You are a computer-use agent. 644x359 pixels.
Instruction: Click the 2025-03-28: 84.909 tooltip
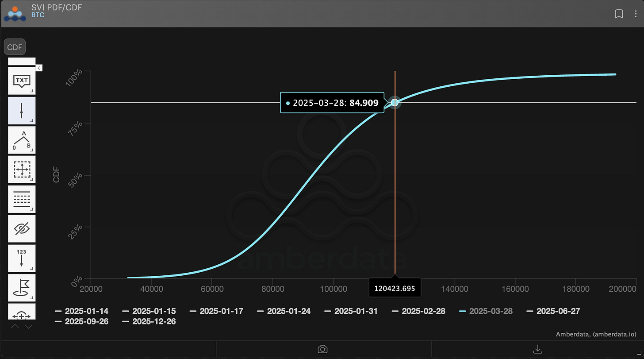[332, 103]
